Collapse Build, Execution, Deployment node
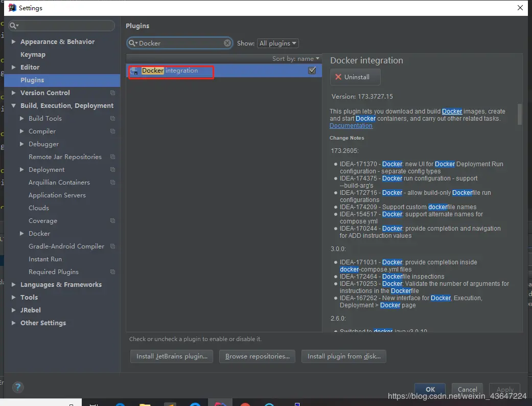 click(14, 105)
